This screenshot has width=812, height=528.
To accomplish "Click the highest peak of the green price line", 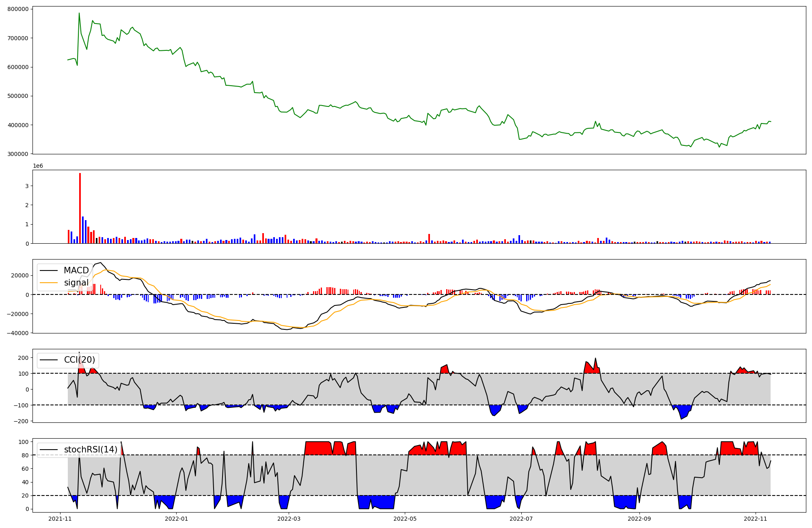I will click(x=79, y=13).
